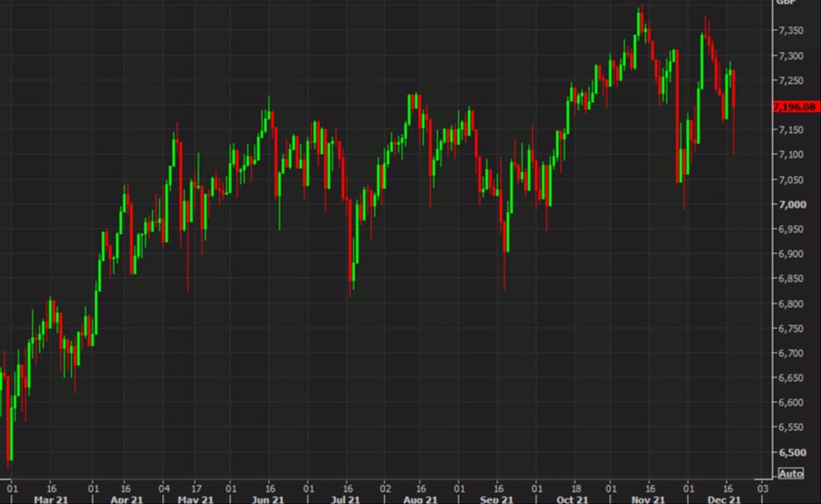Click the 7,100 price axis label
The width and height of the screenshot is (821, 504).
click(791, 155)
